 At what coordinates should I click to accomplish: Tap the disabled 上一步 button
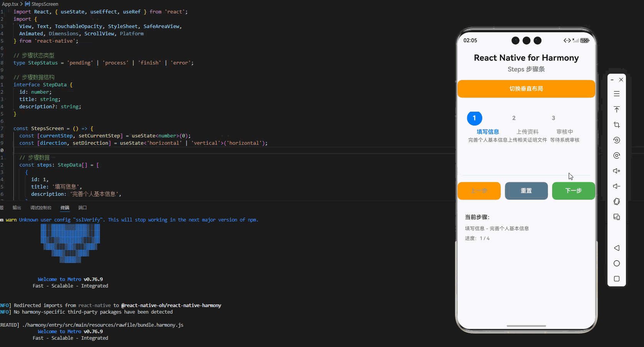[x=479, y=191]
